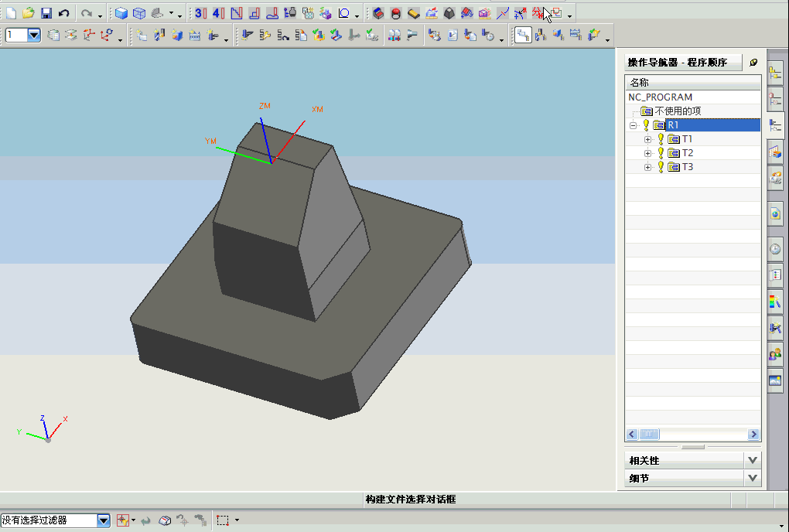The image size is (789, 532).
Task: Select the 4-axis tool path icon
Action: [218, 13]
